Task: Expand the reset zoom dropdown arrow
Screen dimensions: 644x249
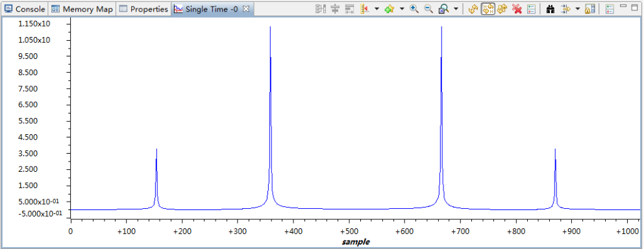Action: 456,8
